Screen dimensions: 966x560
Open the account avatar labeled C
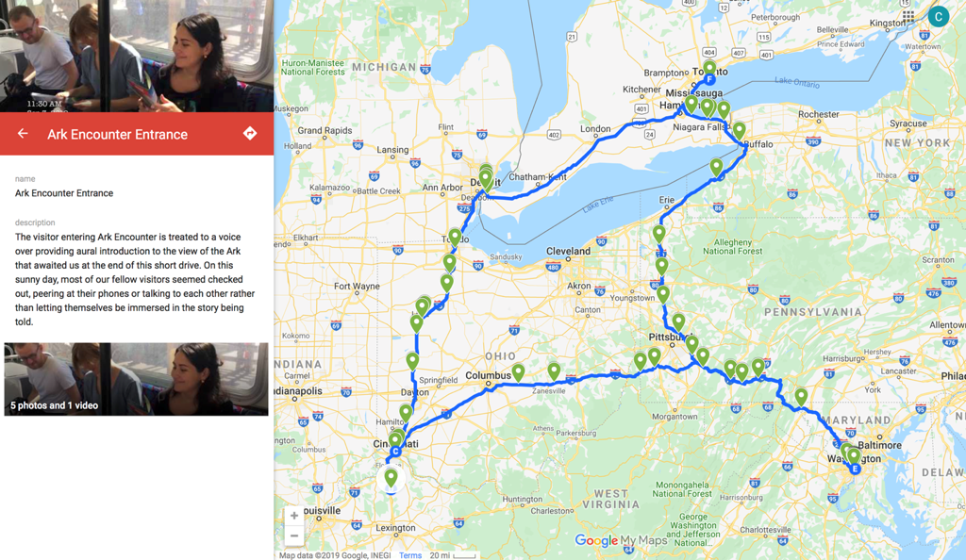(x=939, y=17)
